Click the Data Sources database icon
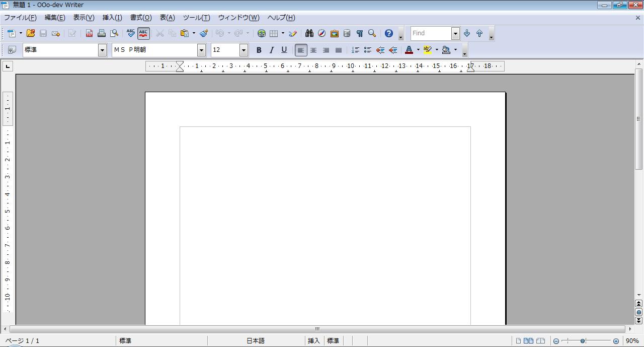The width and height of the screenshot is (644, 347). (x=347, y=33)
